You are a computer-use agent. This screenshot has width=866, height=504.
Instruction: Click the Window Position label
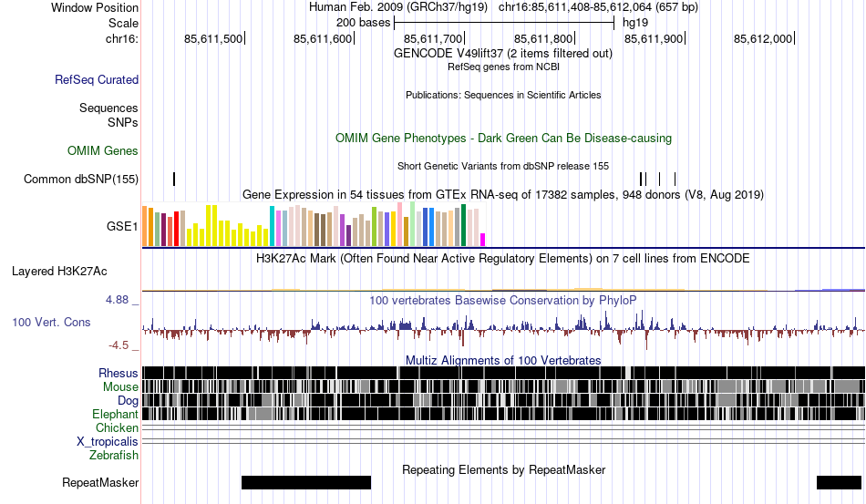point(95,7)
